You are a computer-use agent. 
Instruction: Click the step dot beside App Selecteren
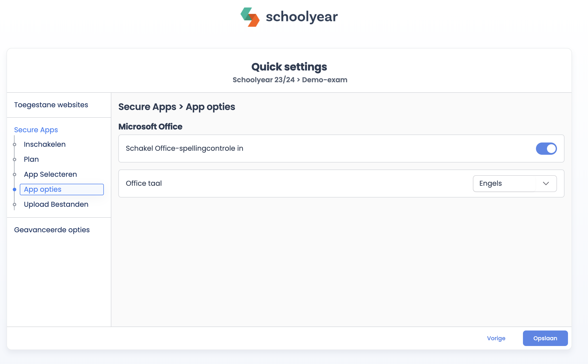click(15, 174)
